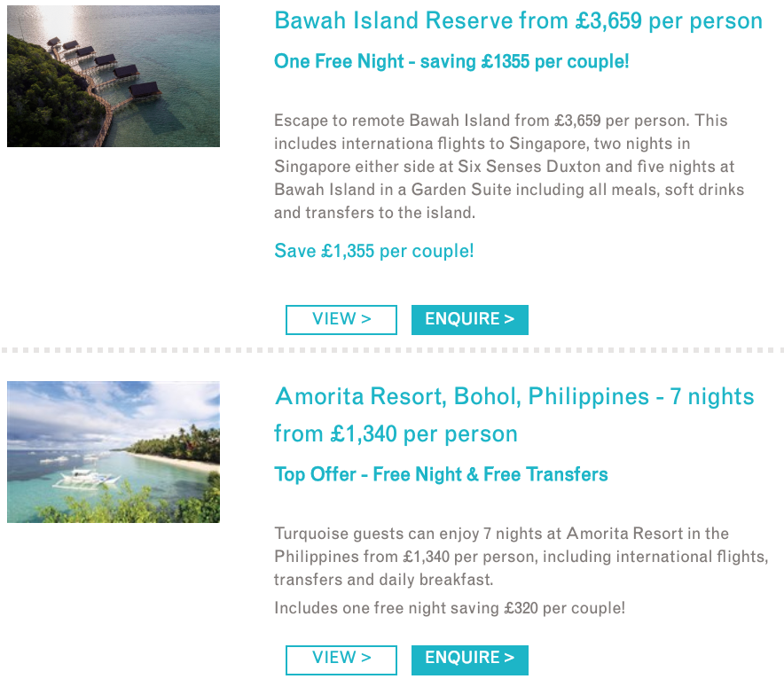
Task: Click the dotted divider between the offers
Action: 392,350
